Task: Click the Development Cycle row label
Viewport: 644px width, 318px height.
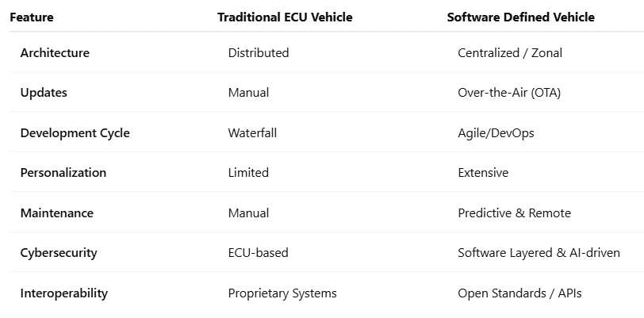Action: 75,133
